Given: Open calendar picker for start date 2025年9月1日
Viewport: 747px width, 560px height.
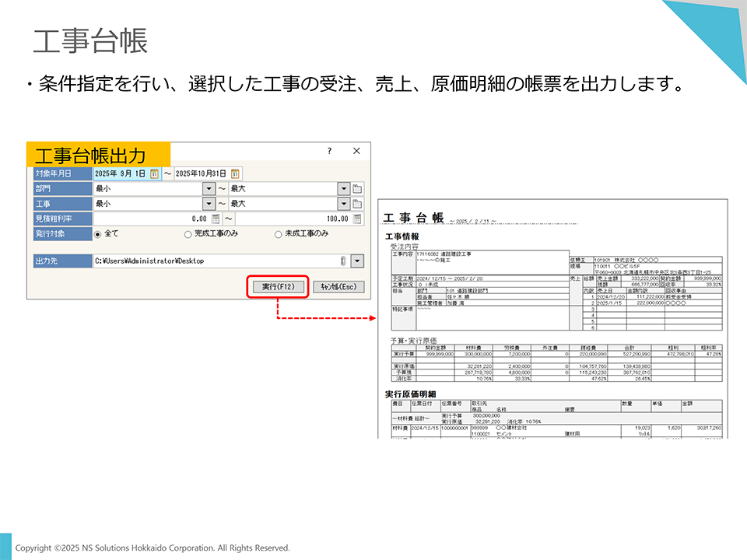Looking at the screenshot, I should click(154, 173).
